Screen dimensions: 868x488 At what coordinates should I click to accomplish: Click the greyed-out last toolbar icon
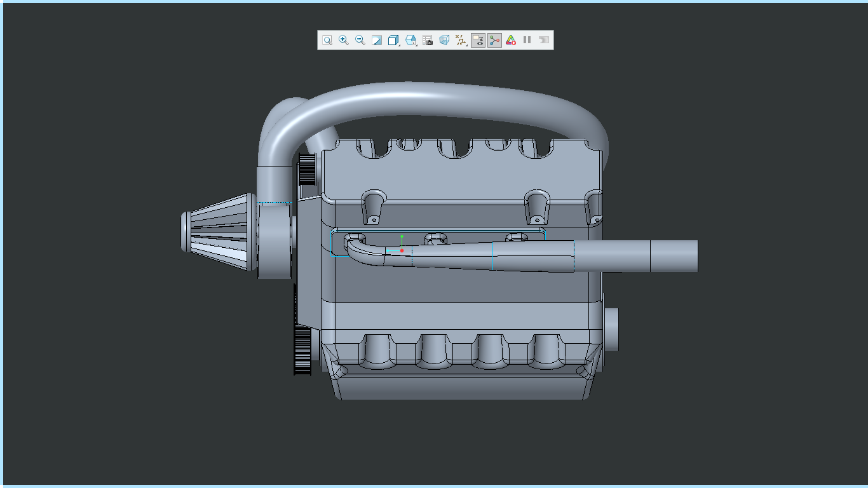tap(544, 40)
